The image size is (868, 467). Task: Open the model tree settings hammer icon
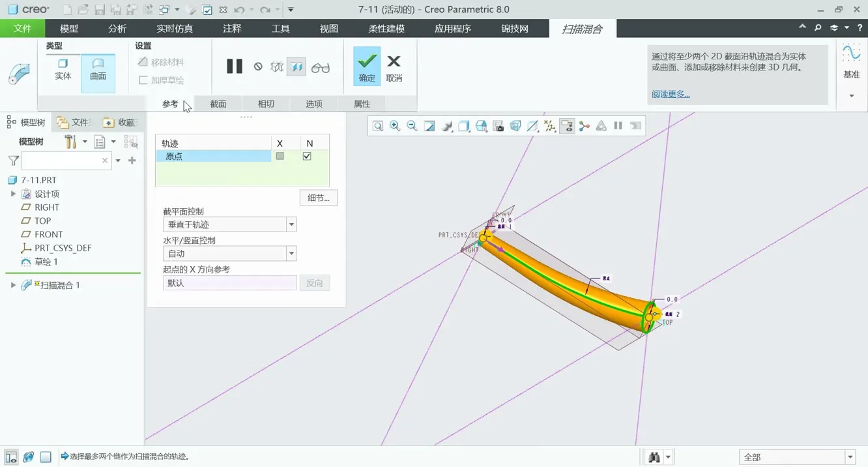point(71,142)
